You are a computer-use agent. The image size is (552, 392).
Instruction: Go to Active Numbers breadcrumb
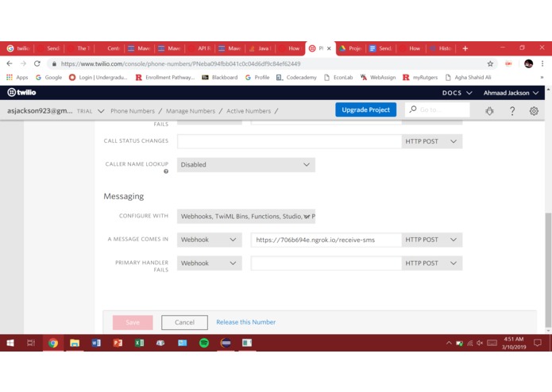pyautogui.click(x=249, y=111)
